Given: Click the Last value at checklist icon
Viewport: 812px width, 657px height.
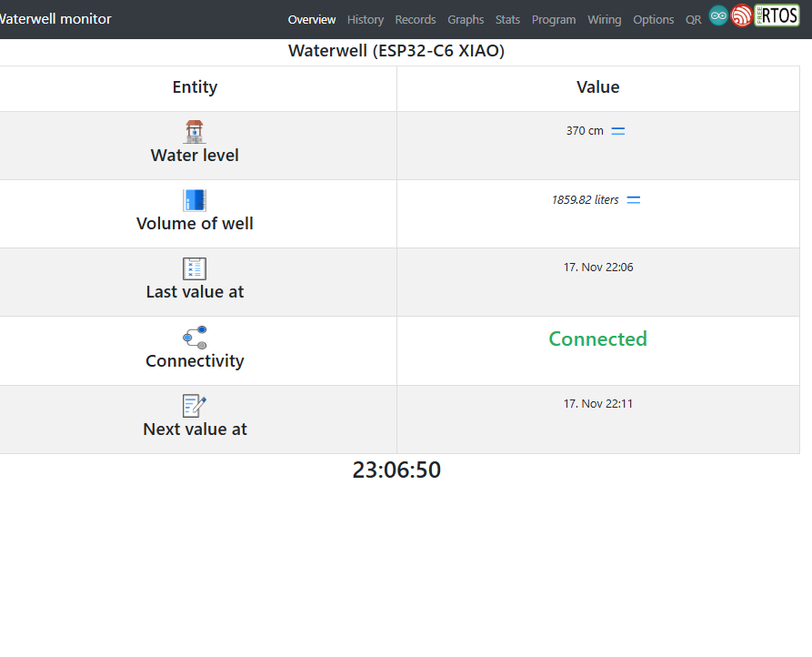Looking at the screenshot, I should coord(195,268).
